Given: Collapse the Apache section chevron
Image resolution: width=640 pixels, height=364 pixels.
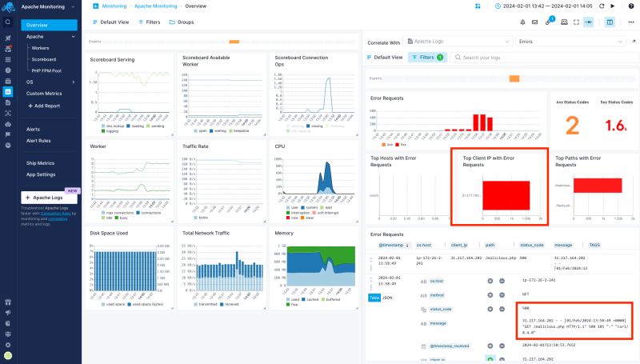Looking at the screenshot, I should tap(74, 37).
